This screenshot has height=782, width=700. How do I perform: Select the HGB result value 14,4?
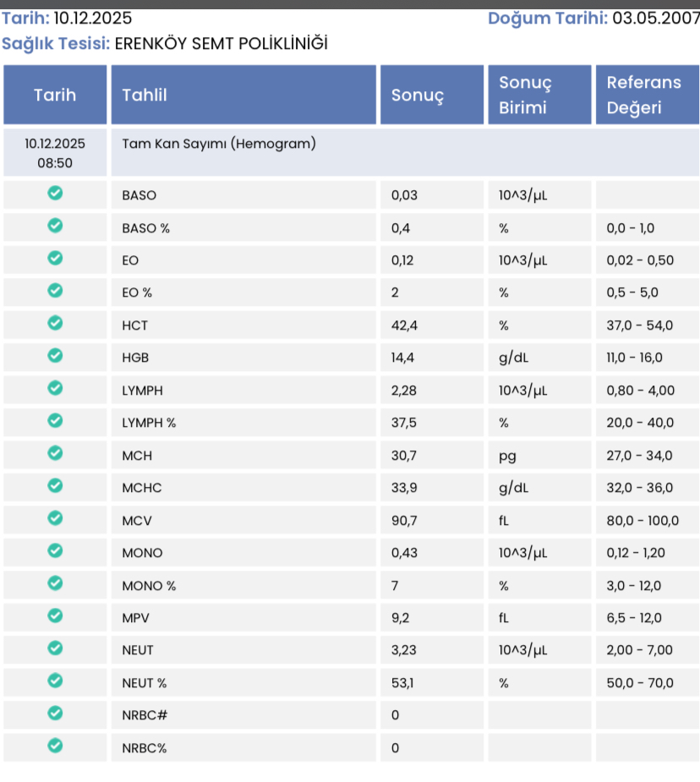(402, 358)
